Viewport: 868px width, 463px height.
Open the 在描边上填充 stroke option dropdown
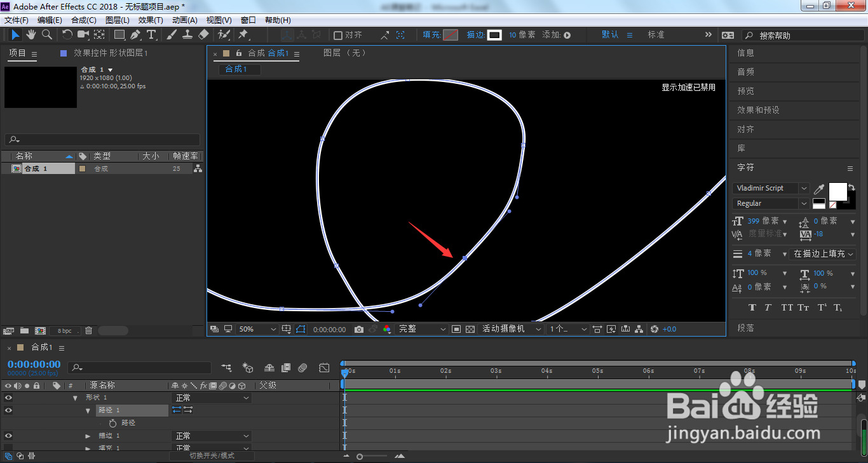(823, 253)
